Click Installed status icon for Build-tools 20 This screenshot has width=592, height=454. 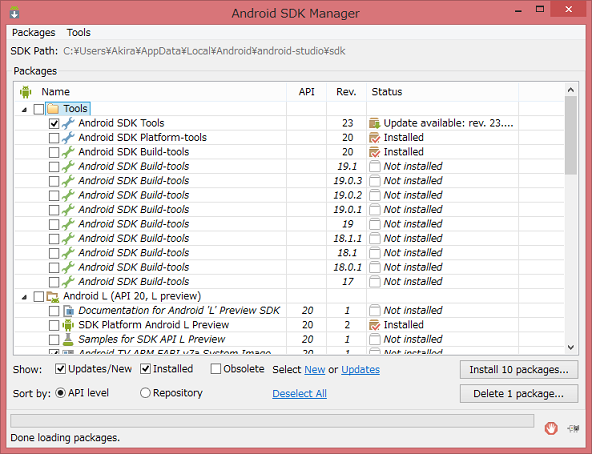pyautogui.click(x=375, y=152)
